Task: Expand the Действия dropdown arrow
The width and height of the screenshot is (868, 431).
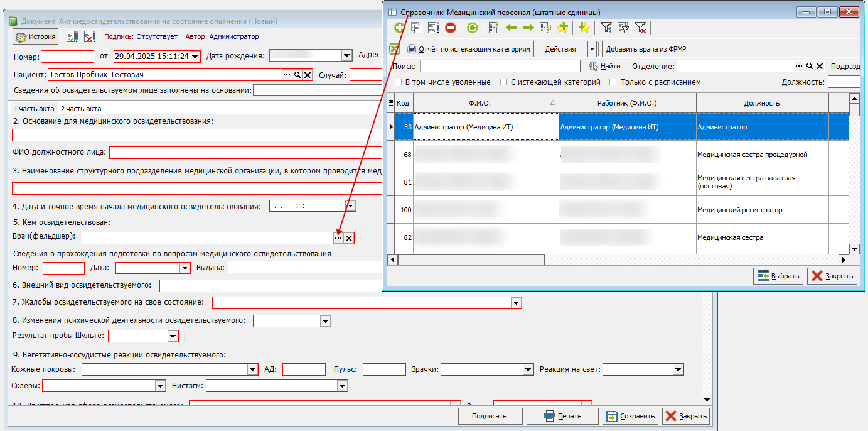Action: 592,49
